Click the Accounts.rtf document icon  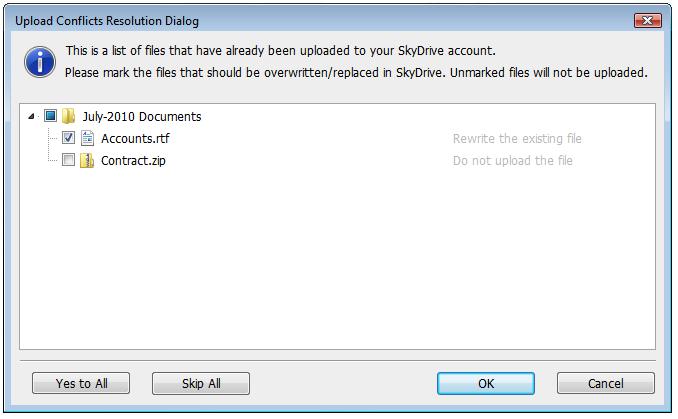tap(87, 138)
